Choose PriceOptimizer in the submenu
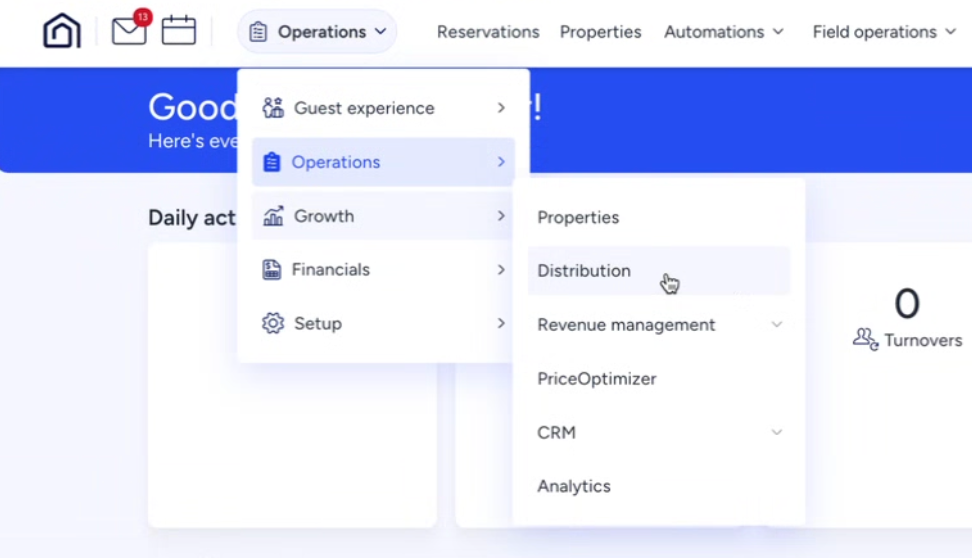Image resolution: width=972 pixels, height=558 pixels. click(x=597, y=379)
